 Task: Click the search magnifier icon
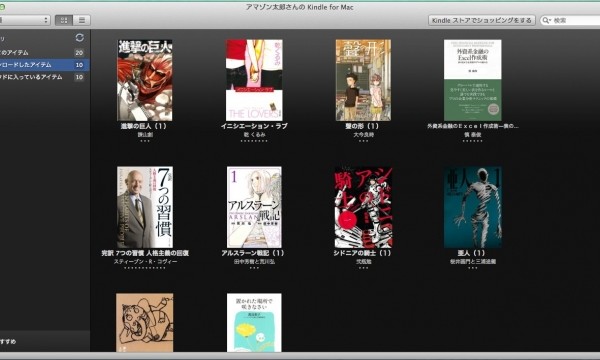click(x=546, y=20)
